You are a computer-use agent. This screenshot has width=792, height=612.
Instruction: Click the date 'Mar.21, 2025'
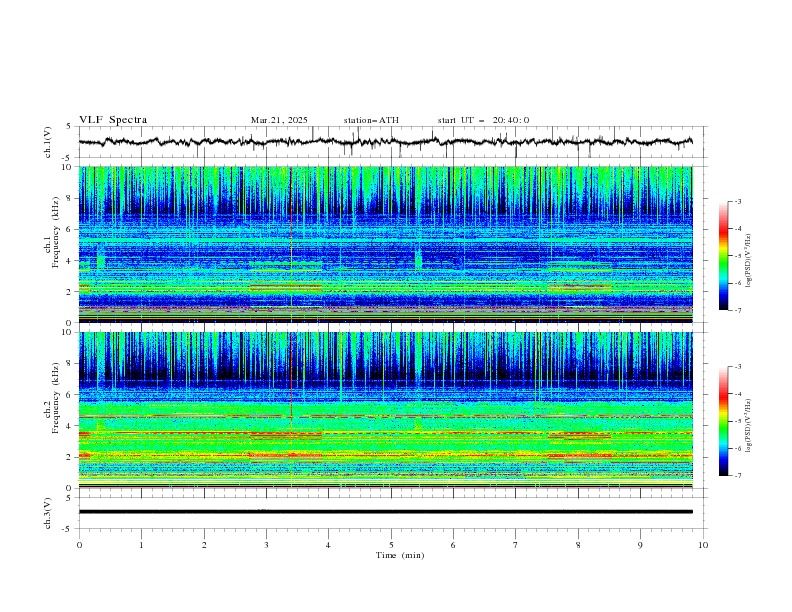(x=279, y=120)
